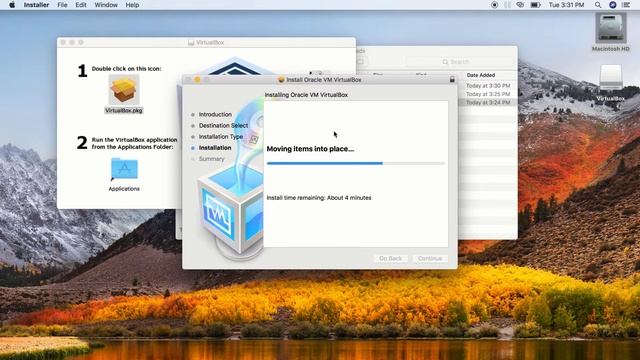Click the installation progress bar
This screenshot has width=640, height=360.
[356, 163]
